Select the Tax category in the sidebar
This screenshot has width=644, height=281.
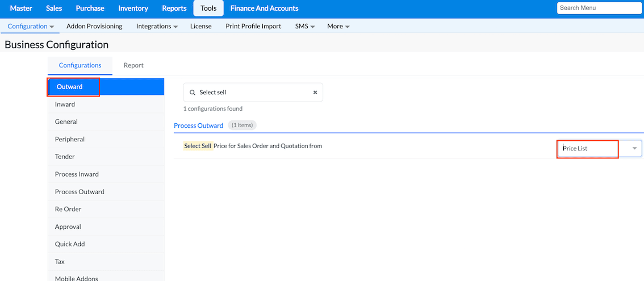[60, 262]
